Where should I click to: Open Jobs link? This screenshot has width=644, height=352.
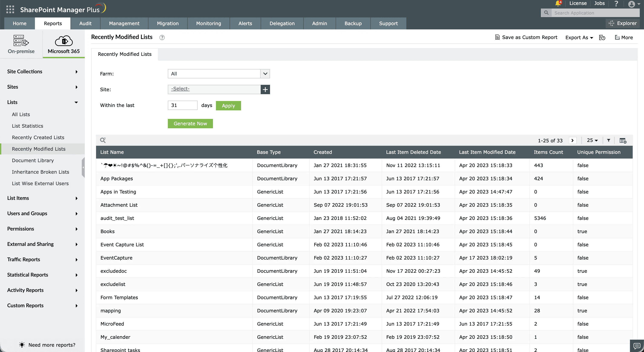click(x=599, y=3)
